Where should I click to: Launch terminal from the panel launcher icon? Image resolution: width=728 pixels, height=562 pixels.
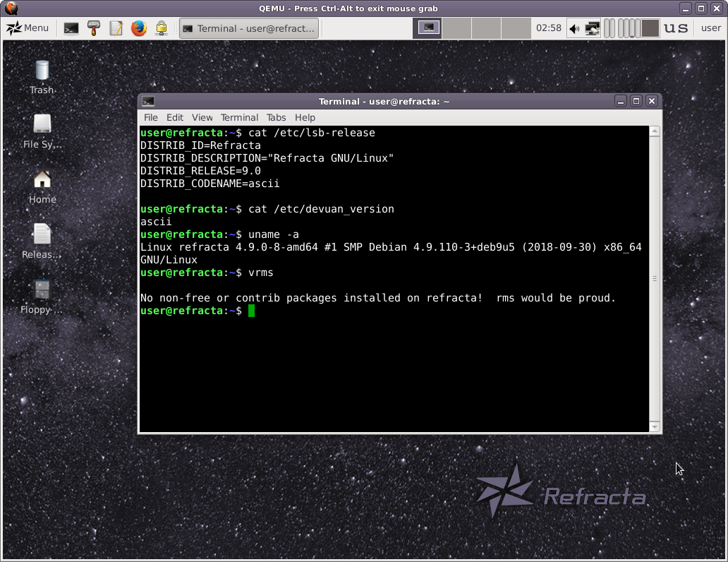[x=71, y=28]
